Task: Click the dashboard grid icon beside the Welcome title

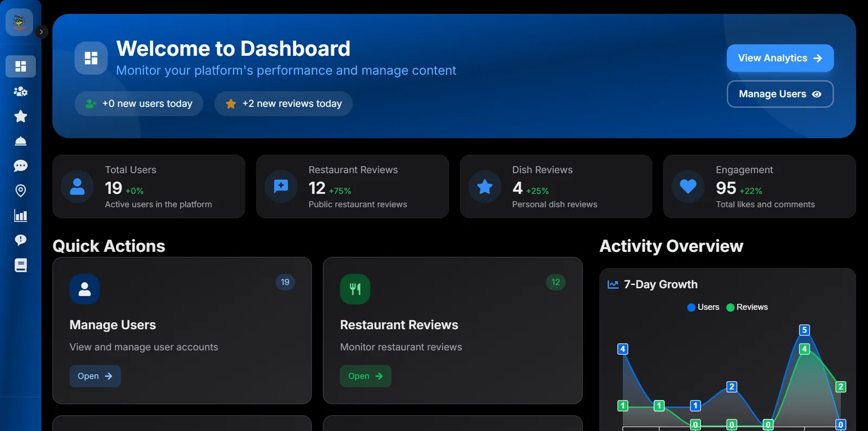Action: [x=91, y=58]
